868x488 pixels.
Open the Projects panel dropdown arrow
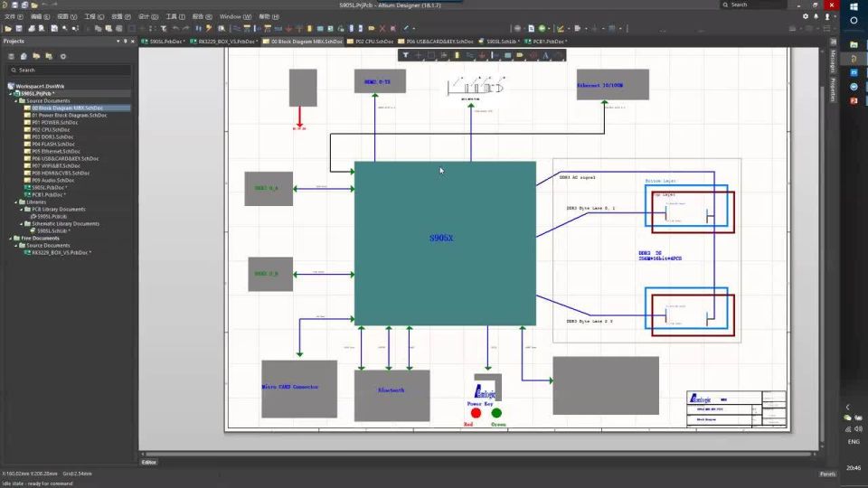click(118, 41)
